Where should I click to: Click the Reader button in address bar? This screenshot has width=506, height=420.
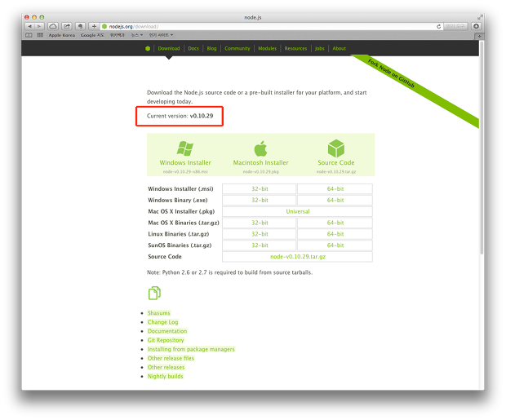click(455, 26)
